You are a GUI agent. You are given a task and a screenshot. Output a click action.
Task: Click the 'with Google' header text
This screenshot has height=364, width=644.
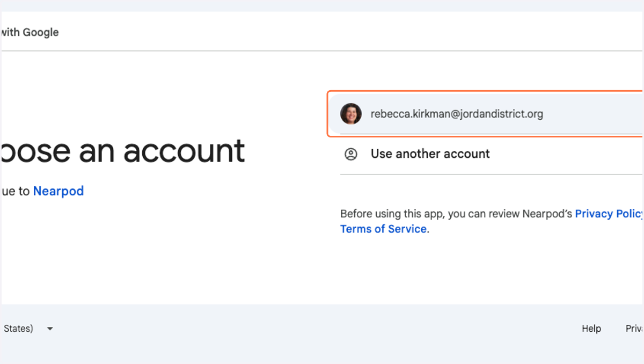pos(30,32)
